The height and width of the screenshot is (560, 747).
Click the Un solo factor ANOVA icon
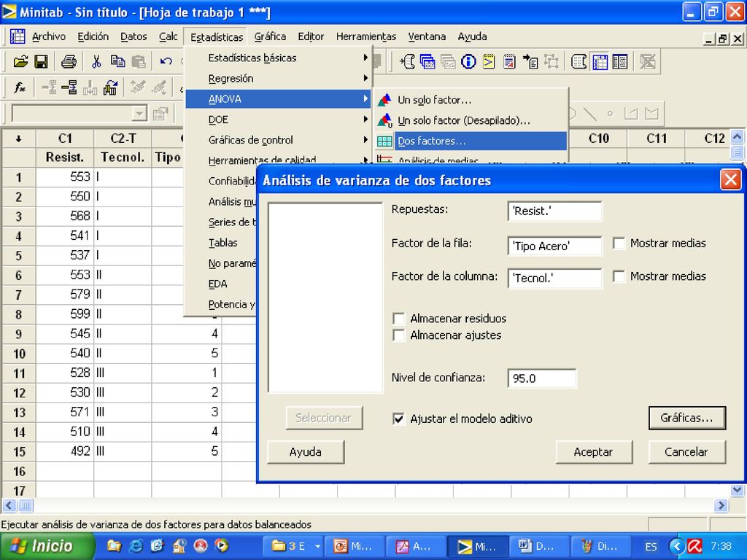point(384,99)
